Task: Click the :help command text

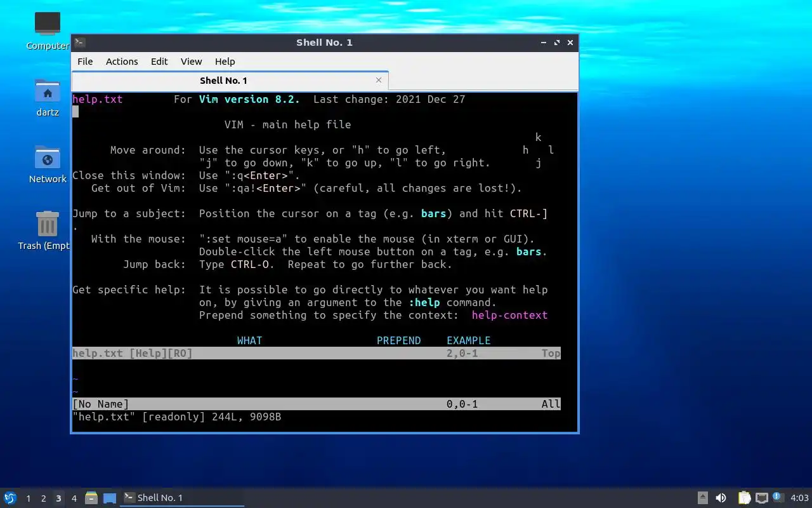Action: tap(424, 302)
